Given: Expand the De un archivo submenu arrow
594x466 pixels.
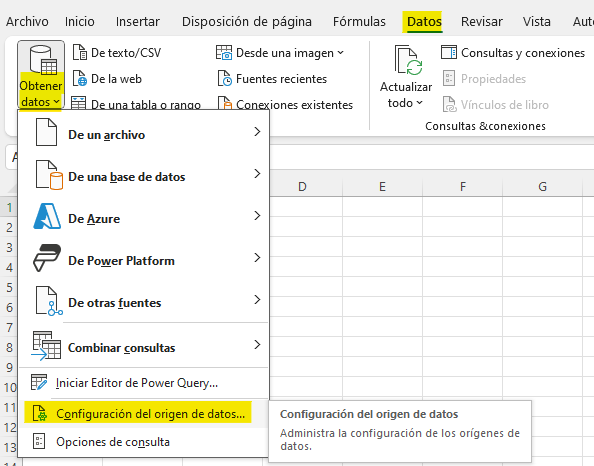Looking at the screenshot, I should pyautogui.click(x=257, y=132).
